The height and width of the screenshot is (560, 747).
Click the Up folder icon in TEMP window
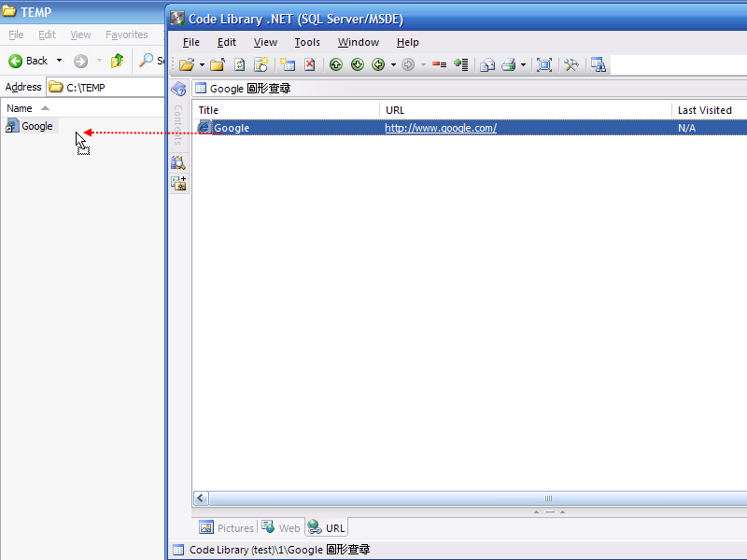118,61
